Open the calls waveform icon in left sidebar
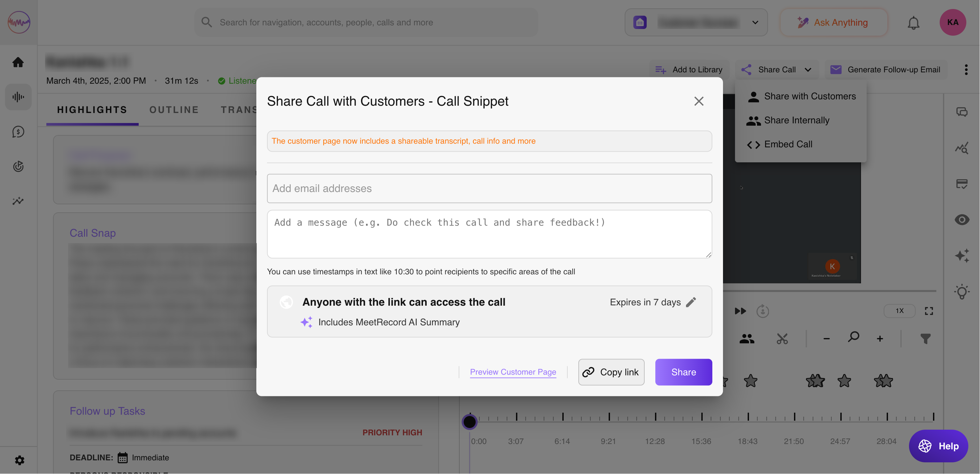Image resolution: width=980 pixels, height=474 pixels. (x=18, y=97)
